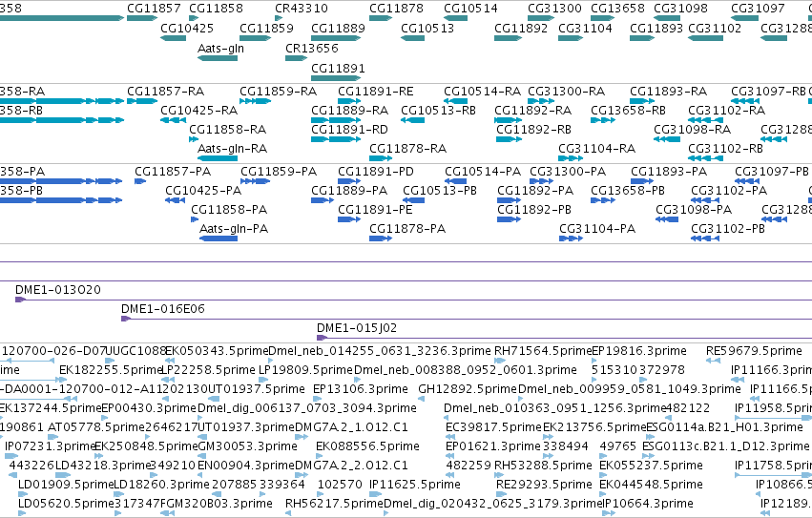812x518 pixels.
Task: Select the CG31104 gene label
Action: [585, 28]
